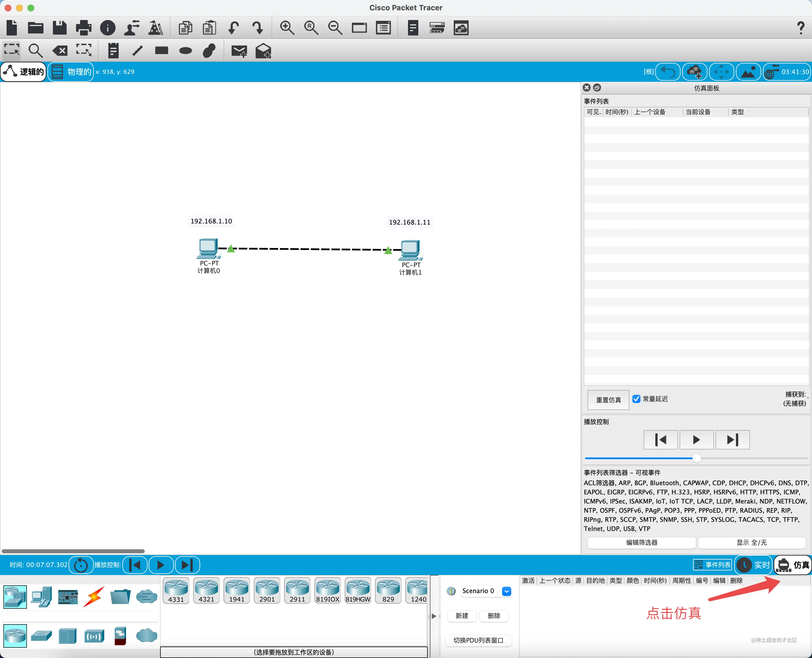Click the 192.168.1.11 label
The image size is (812, 658).
[410, 222]
